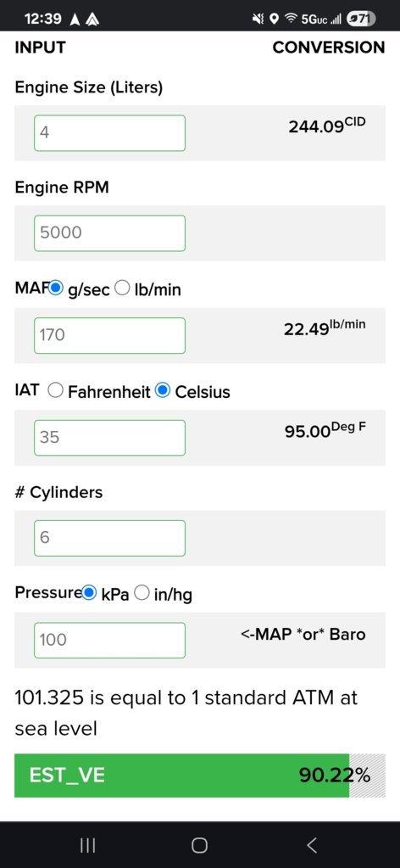Select in/hg pressure unit radio
The image size is (400, 868).
(142, 593)
